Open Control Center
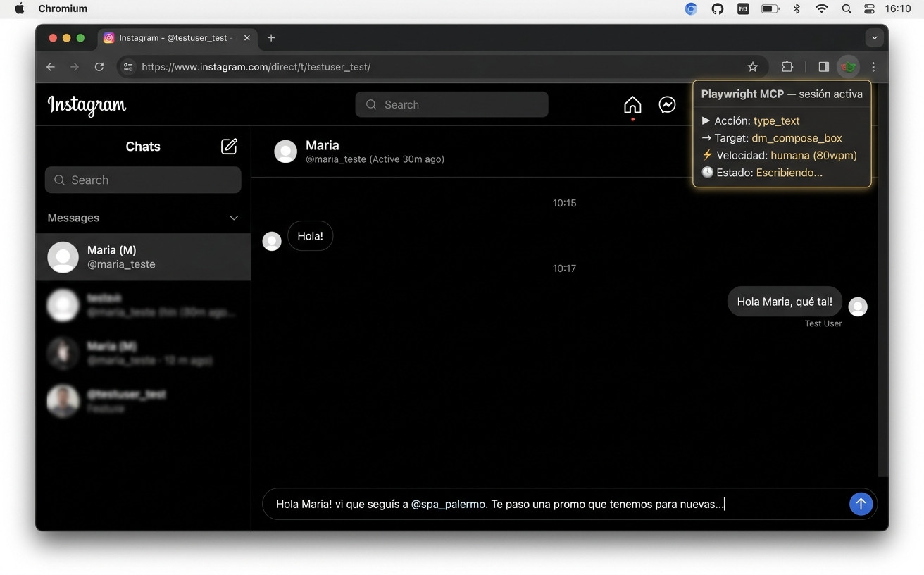The image size is (924, 575). [869, 8]
